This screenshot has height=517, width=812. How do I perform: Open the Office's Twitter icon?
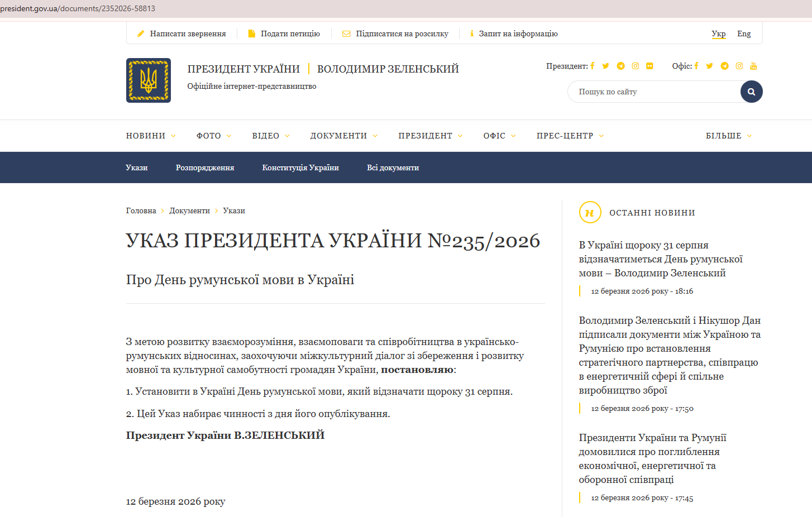click(x=709, y=66)
